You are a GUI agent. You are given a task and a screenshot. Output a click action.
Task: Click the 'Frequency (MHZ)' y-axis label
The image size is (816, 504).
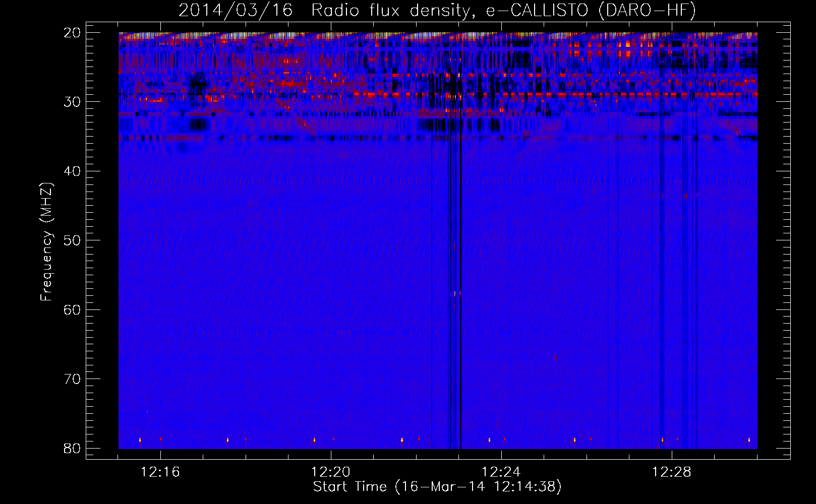point(46,241)
